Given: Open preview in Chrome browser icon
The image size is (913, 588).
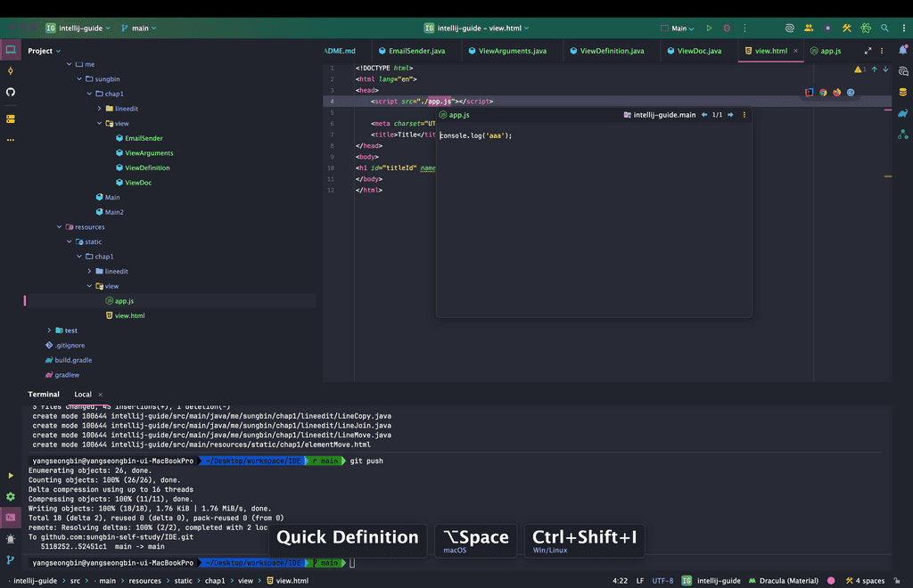Looking at the screenshot, I should [823, 93].
